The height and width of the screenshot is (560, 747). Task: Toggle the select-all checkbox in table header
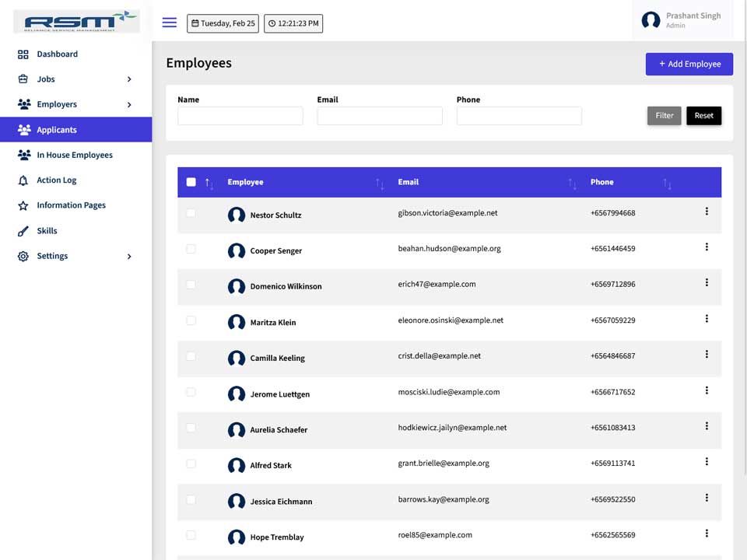[x=191, y=182]
